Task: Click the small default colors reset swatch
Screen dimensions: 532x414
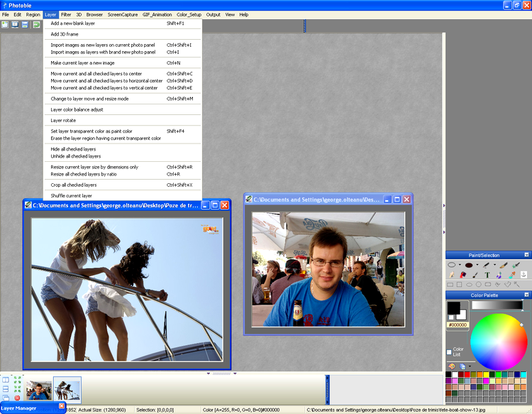Action: [451, 317]
